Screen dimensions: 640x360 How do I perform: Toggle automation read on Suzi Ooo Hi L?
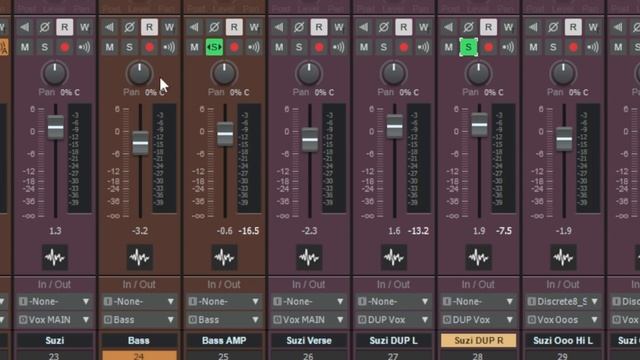tap(573, 27)
